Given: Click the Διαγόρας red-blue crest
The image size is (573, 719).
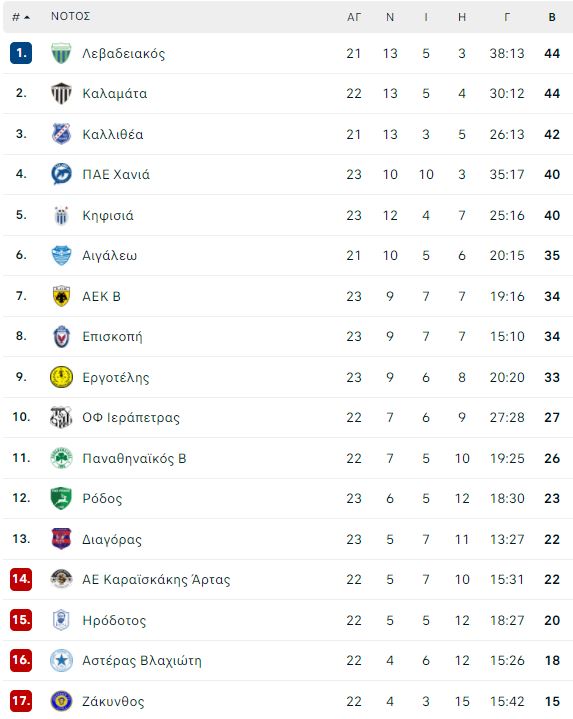Looking at the screenshot, I should pyautogui.click(x=61, y=539).
